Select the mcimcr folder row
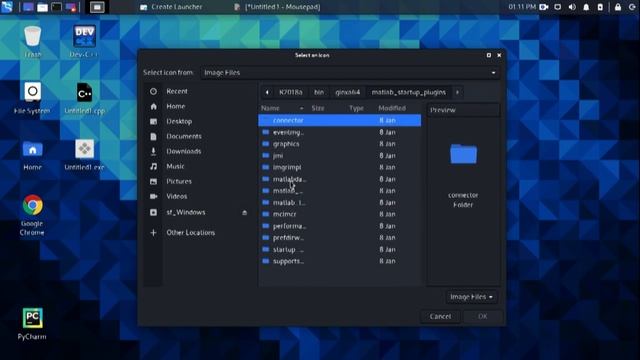The image size is (640, 360). [x=340, y=214]
